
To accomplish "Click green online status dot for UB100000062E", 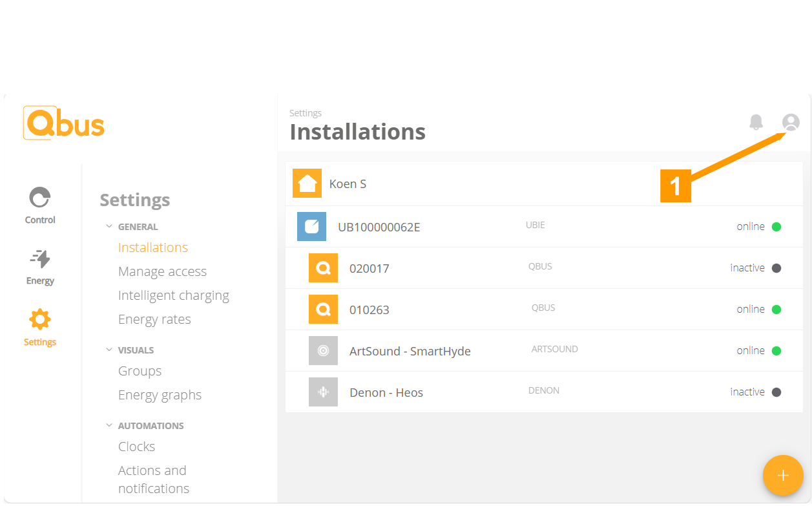I will (776, 227).
